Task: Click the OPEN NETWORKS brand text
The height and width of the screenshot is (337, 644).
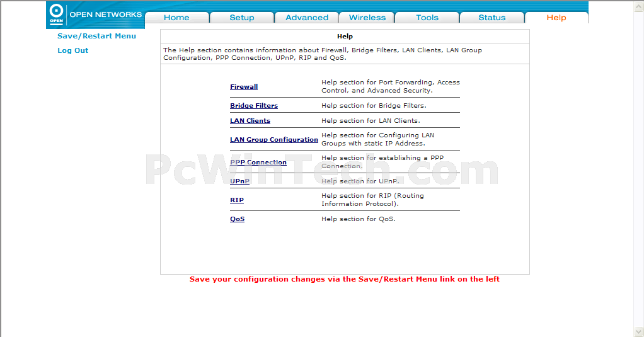Action: point(106,14)
